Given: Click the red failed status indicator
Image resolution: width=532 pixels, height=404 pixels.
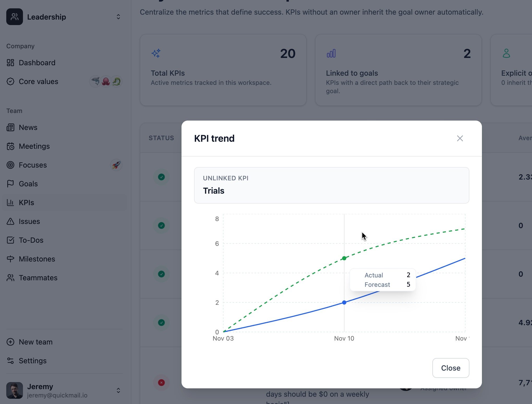Looking at the screenshot, I should 161,383.
